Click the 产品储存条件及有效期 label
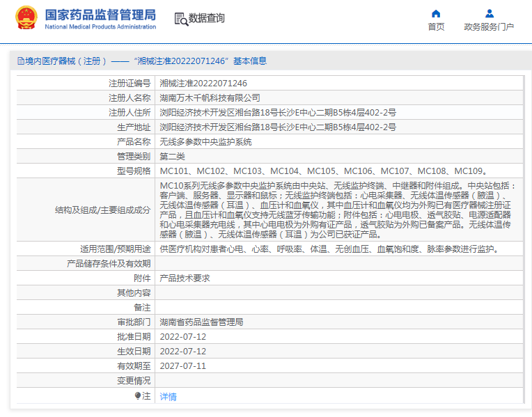The height and width of the screenshot is (417, 532). [x=109, y=264]
